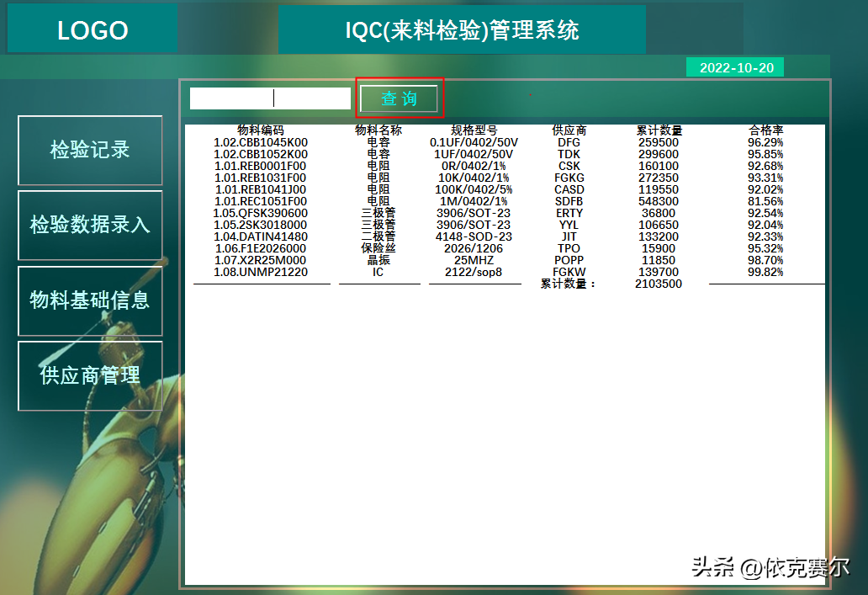Click quantity value 259500
The width and height of the screenshot is (868, 595).
pyautogui.click(x=659, y=142)
